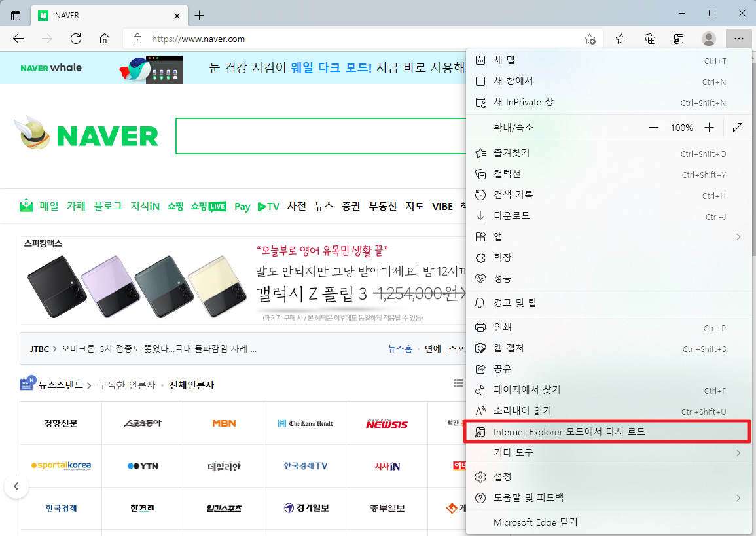This screenshot has height=536, width=756.
Task: Open the 갤럭시 Z 플립 3 ad
Action: 243,280
